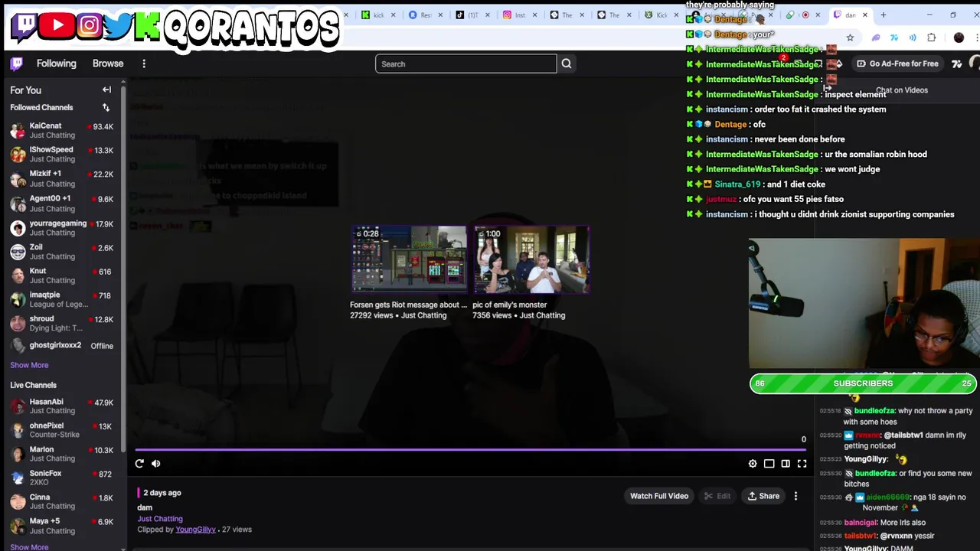Image resolution: width=980 pixels, height=551 pixels.
Task: Click the Chat on Videos heading
Action: click(x=902, y=90)
